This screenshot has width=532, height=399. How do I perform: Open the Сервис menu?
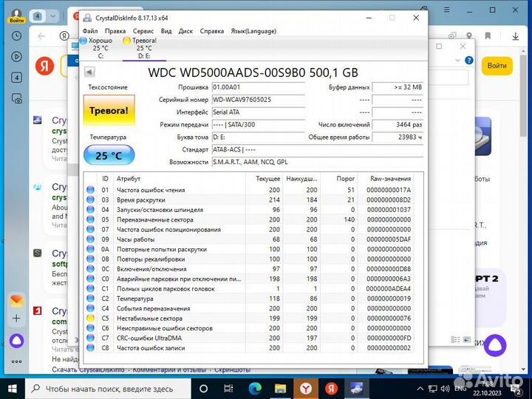coord(143,31)
